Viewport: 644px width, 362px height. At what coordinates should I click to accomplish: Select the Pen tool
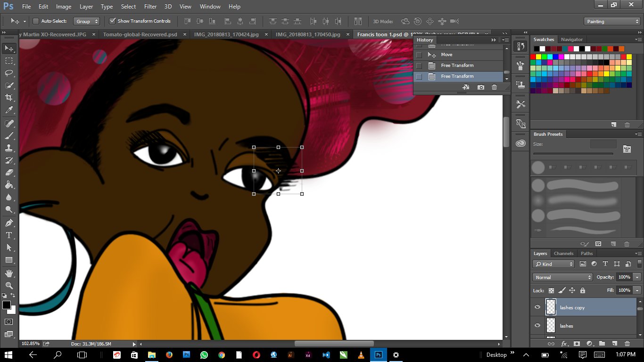coord(9,223)
